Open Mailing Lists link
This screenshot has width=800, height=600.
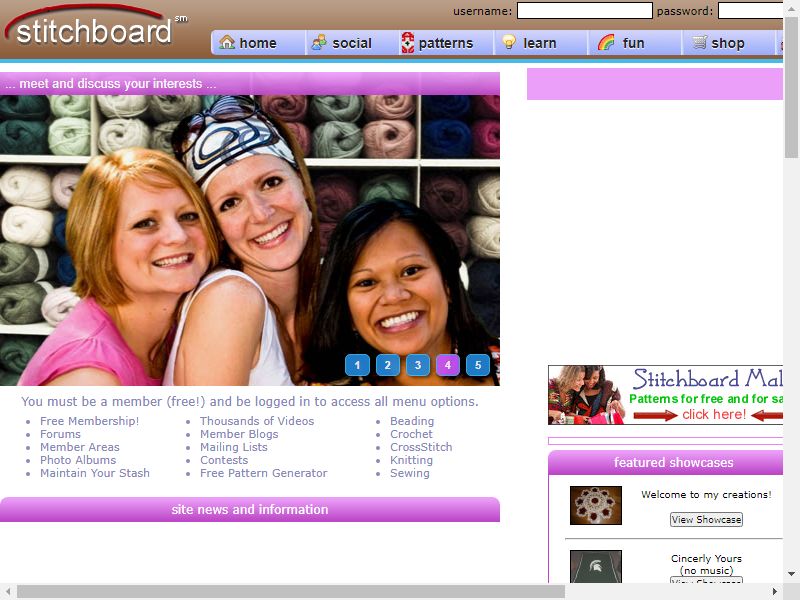coord(234,447)
